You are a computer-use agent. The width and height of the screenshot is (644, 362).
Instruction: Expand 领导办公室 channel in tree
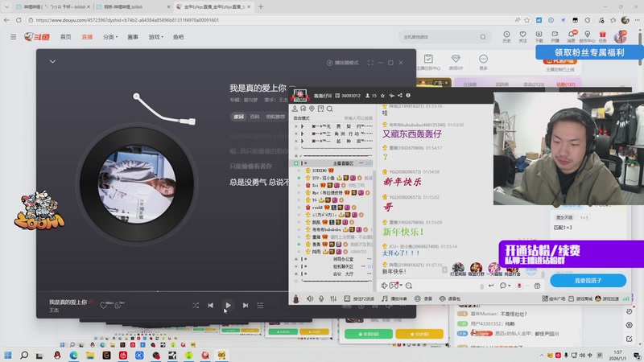tap(296, 259)
